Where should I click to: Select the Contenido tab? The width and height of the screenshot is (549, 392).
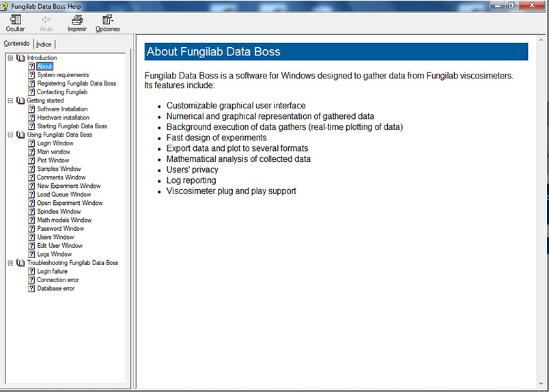tap(17, 43)
